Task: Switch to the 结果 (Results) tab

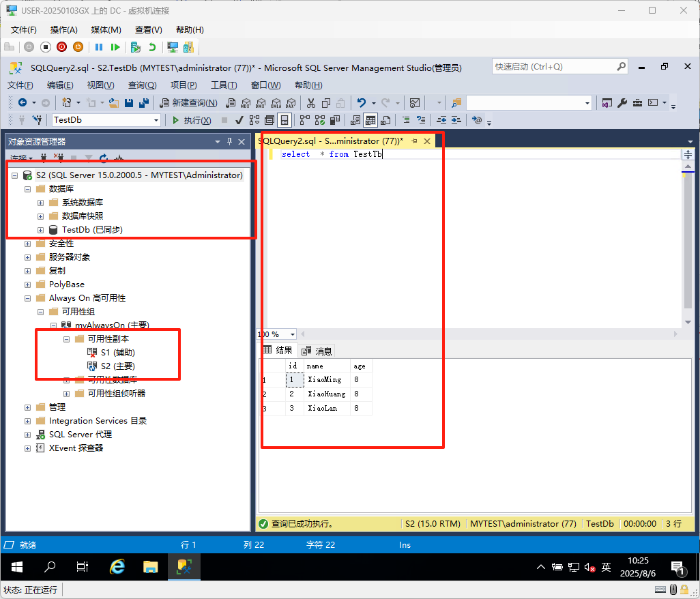Action: [x=278, y=350]
